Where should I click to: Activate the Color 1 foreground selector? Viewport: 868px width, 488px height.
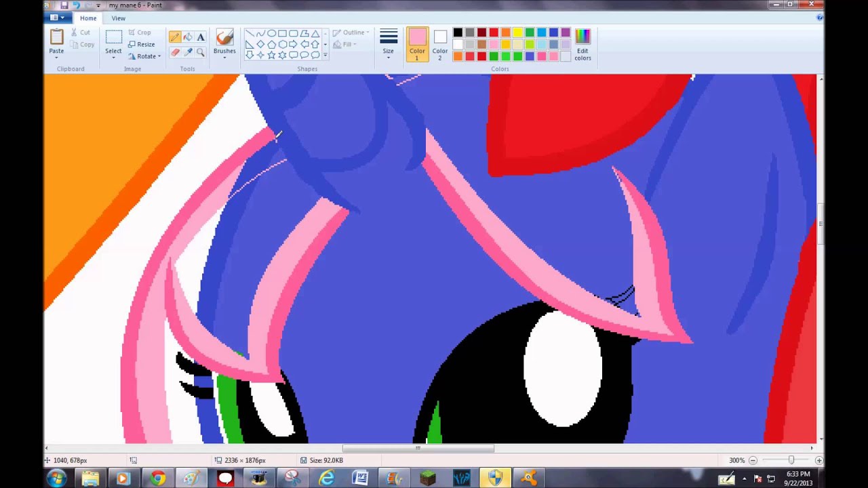coord(417,45)
